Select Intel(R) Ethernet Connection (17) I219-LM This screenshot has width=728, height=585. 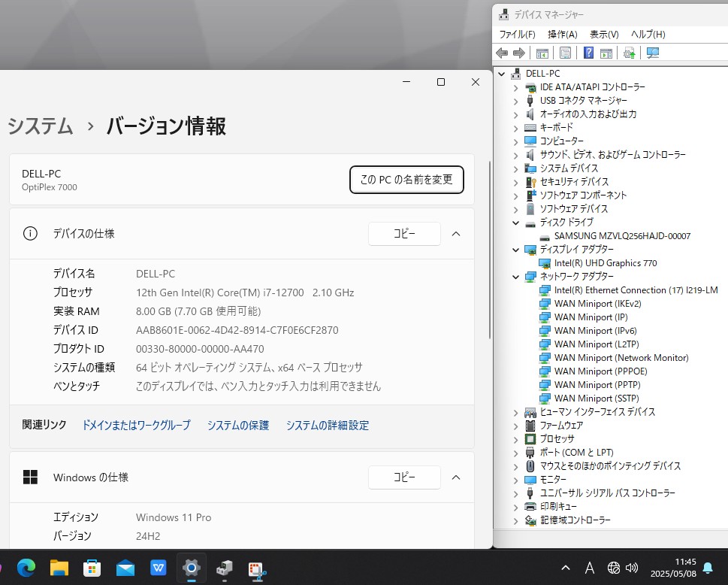point(636,290)
